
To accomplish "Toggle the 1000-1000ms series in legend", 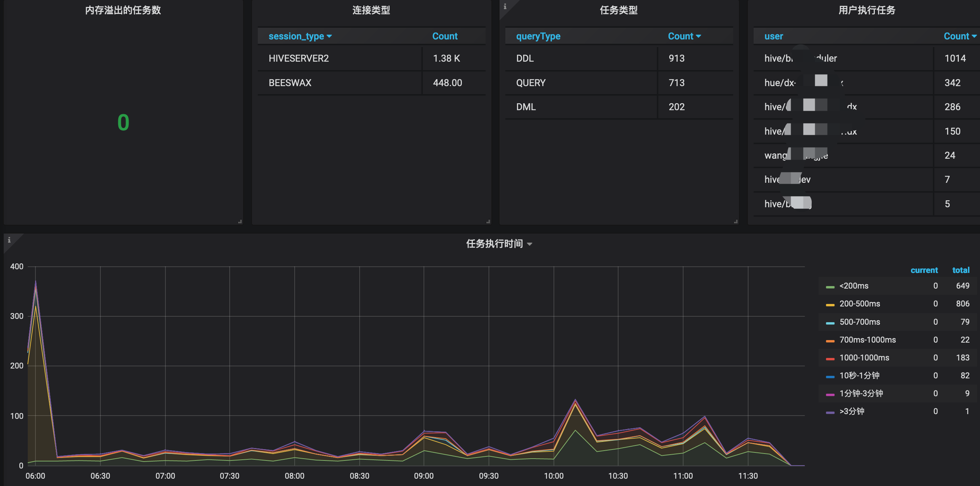I will 864,358.
